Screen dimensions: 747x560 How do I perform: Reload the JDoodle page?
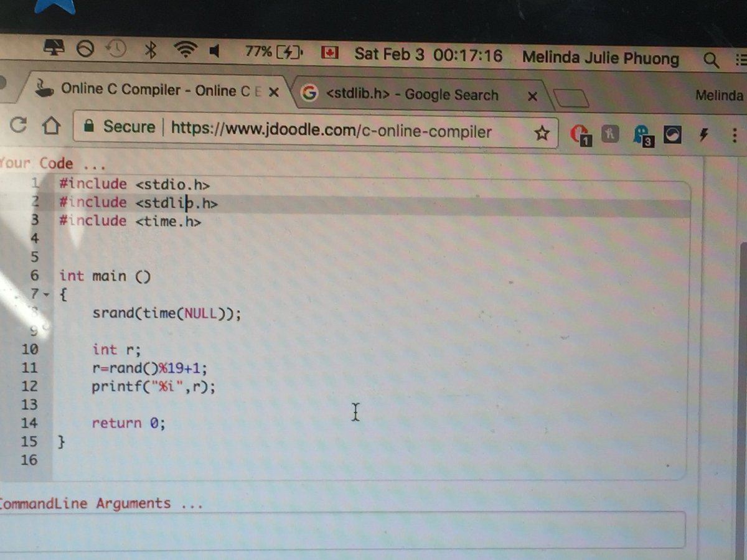[x=19, y=125]
